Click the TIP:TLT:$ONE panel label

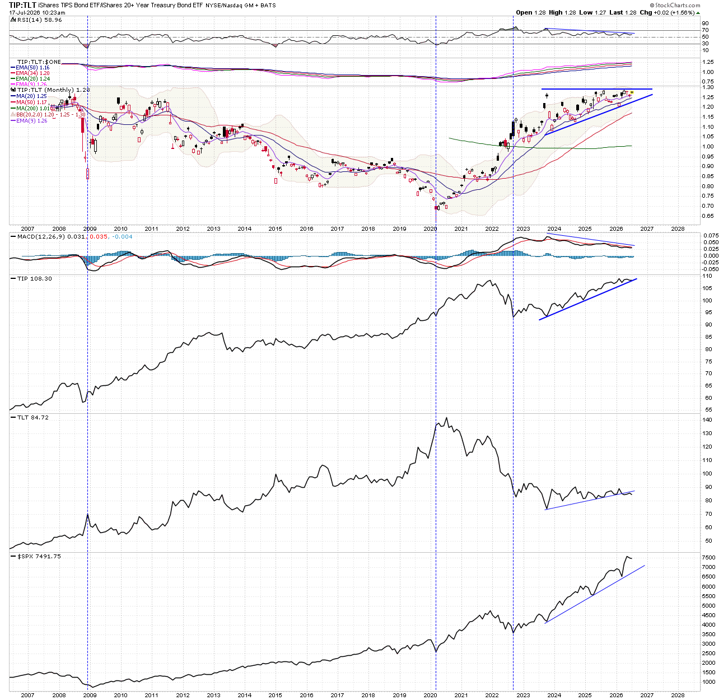(x=39, y=62)
